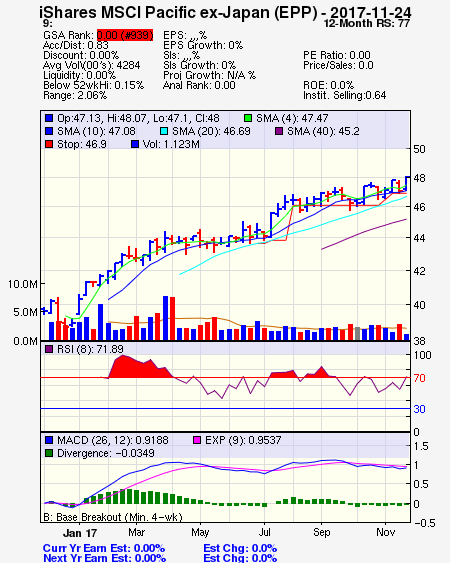Click the blue MACD legend swatch
Viewport: 450px width, 563px height.
[49, 440]
